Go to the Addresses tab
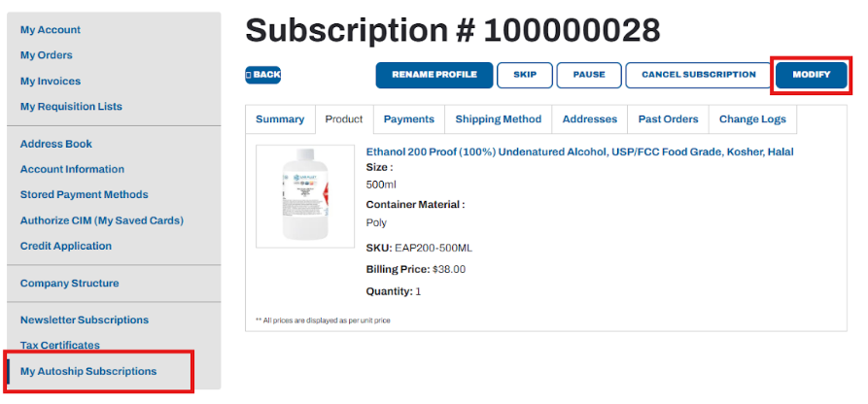The width and height of the screenshot is (868, 404). tap(590, 119)
